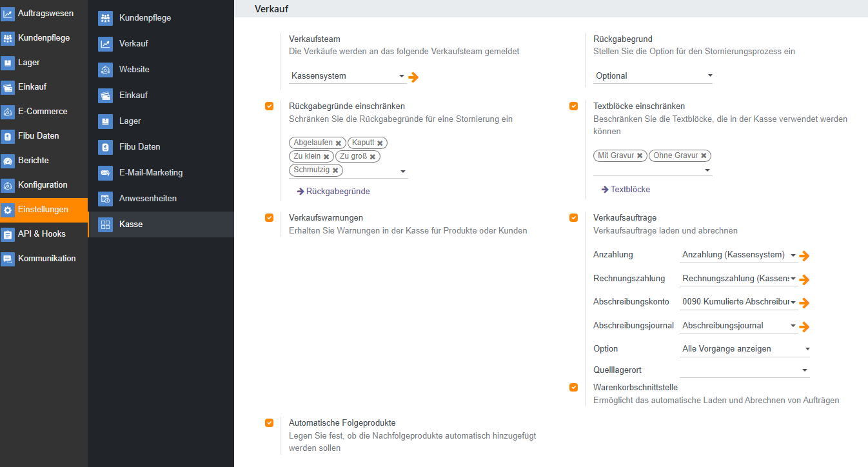
Task: Toggle the Warenkorbschnittstelle checkbox
Action: coord(573,388)
